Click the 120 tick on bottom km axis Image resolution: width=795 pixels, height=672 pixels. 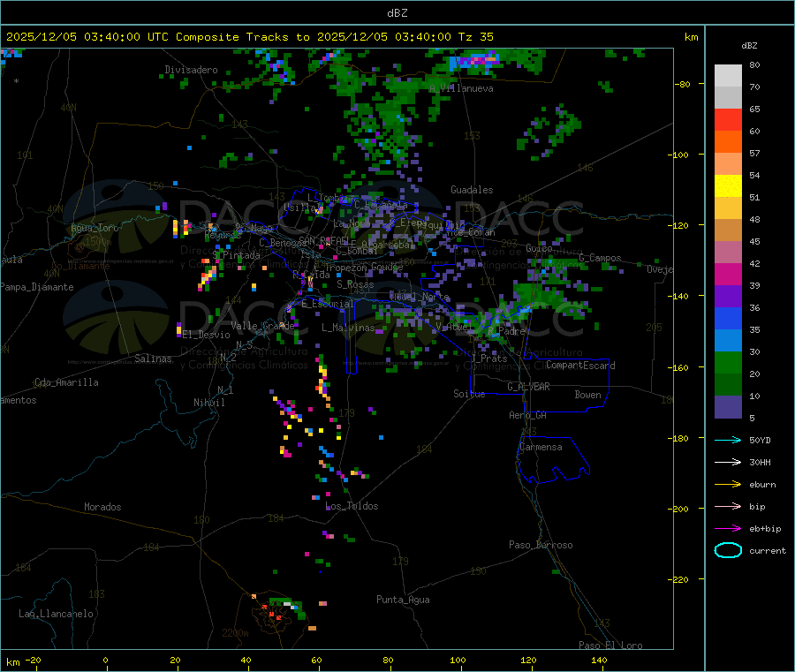(x=528, y=660)
